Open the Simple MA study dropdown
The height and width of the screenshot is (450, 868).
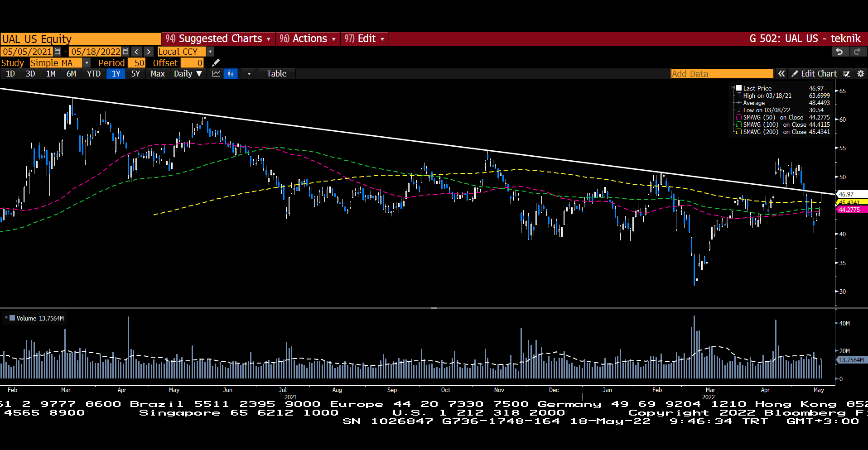pos(87,62)
